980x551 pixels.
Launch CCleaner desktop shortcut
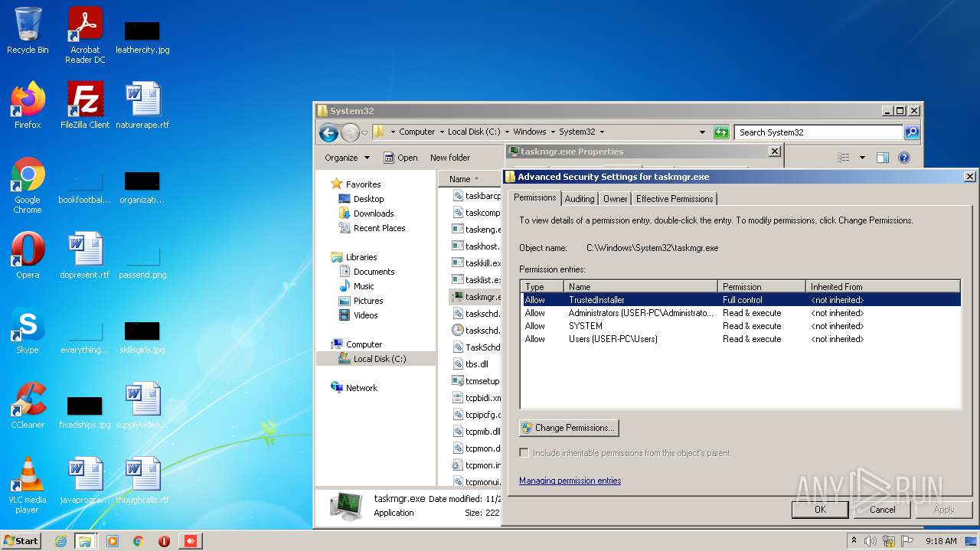coord(28,405)
